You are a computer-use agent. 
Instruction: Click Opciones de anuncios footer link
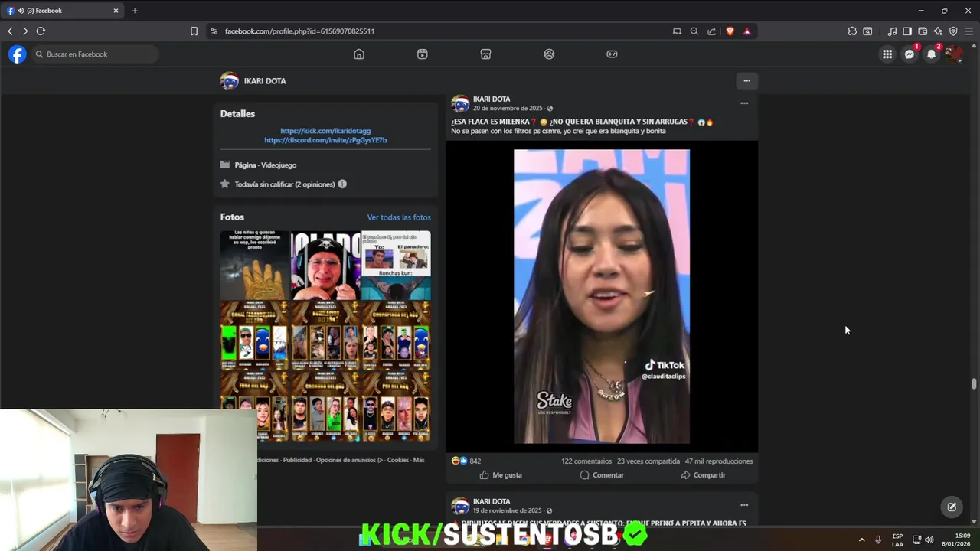click(348, 460)
